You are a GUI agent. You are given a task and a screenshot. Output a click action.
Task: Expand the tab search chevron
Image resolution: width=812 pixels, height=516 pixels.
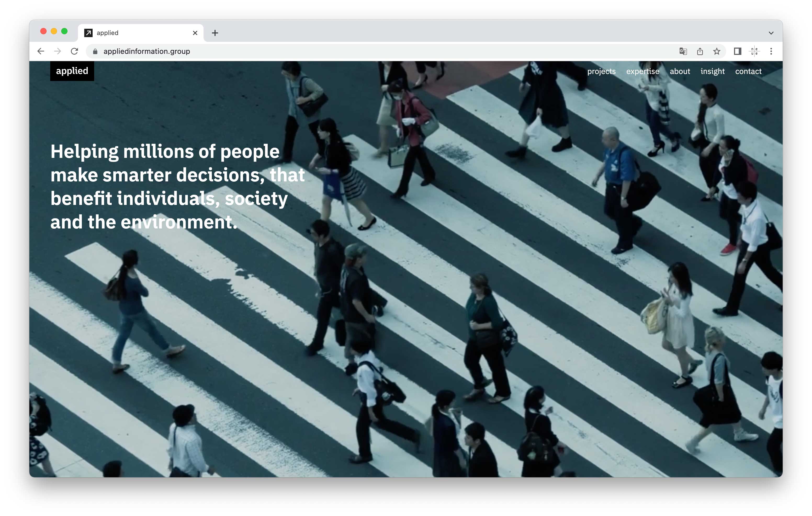pyautogui.click(x=771, y=33)
